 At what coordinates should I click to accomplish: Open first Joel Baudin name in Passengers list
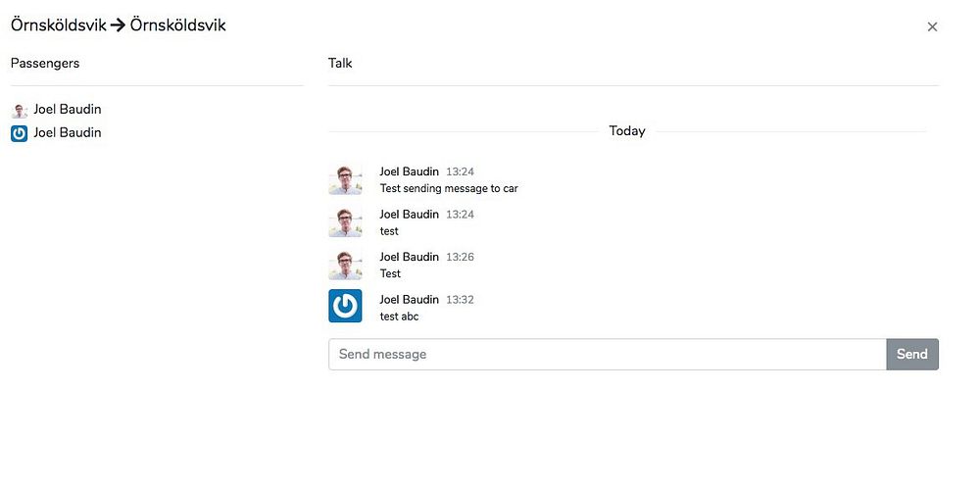pyautogui.click(x=68, y=110)
